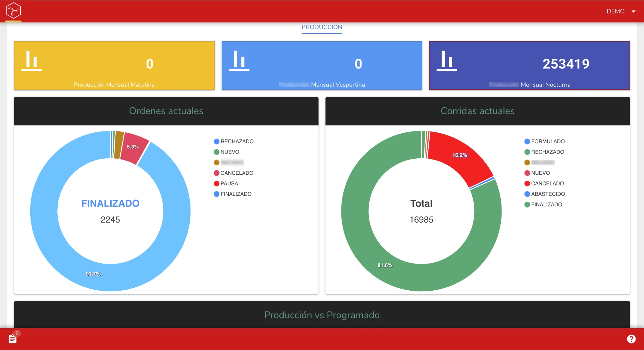The width and height of the screenshot is (644, 350).
Task: Toggle CANCELADO legend in Ordenes chart
Action: coord(234,173)
